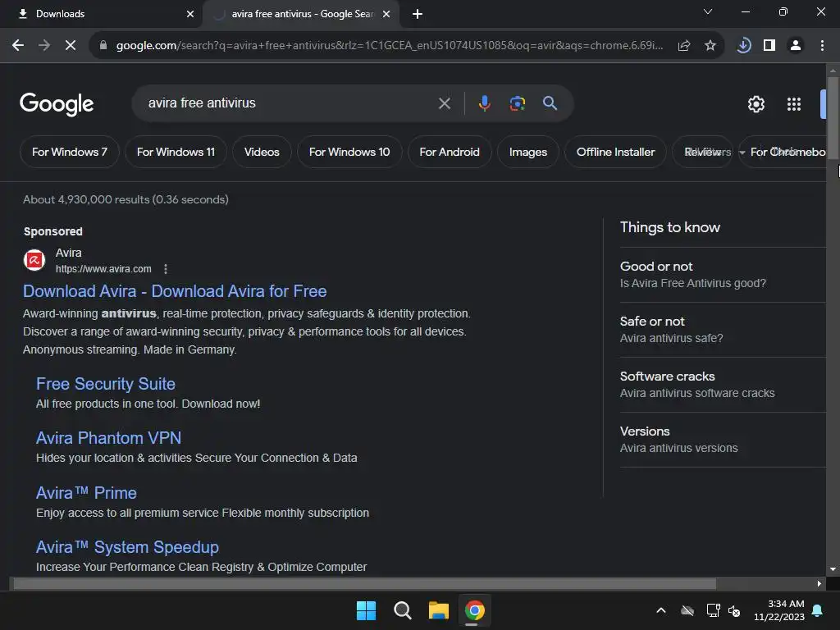Open taskbar clock 3:34 AM
840x630 pixels.
[x=779, y=610]
